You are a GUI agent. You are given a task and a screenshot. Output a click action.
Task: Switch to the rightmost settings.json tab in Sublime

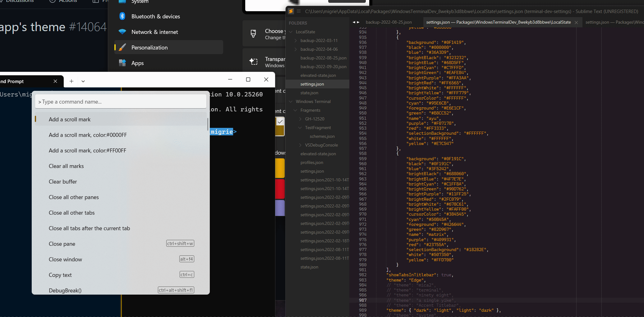614,22
